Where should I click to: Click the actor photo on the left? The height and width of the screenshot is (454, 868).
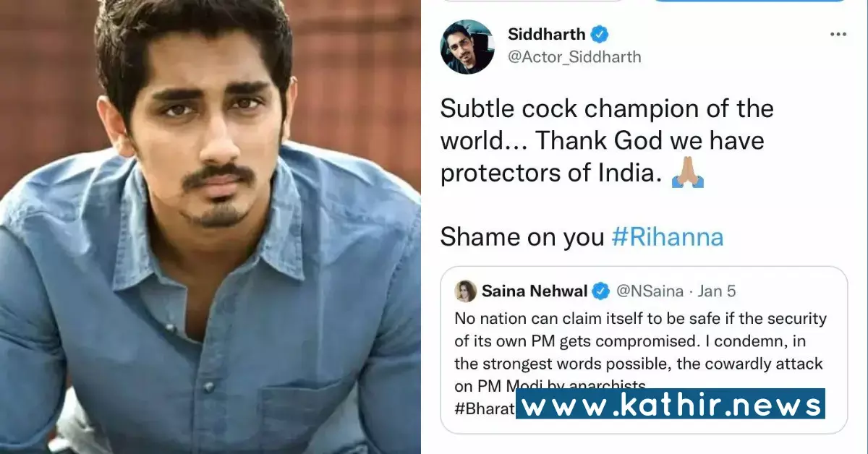[210, 227]
